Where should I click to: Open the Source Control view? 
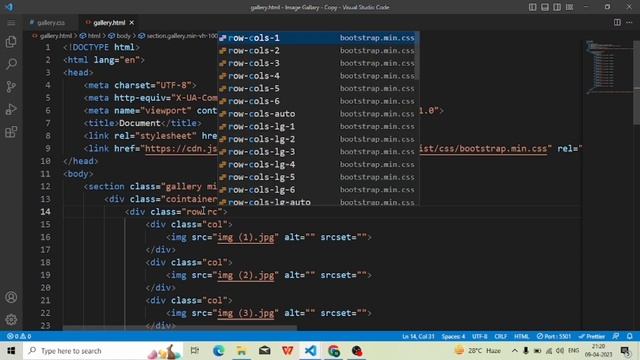point(11,87)
